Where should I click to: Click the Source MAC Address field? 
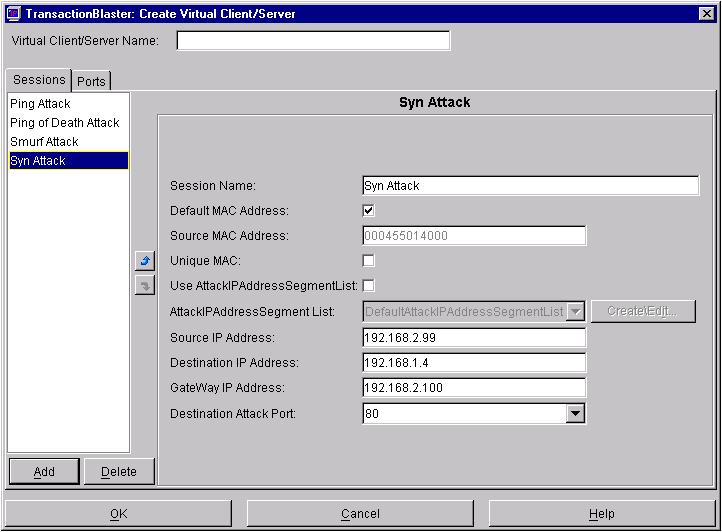[474, 236]
